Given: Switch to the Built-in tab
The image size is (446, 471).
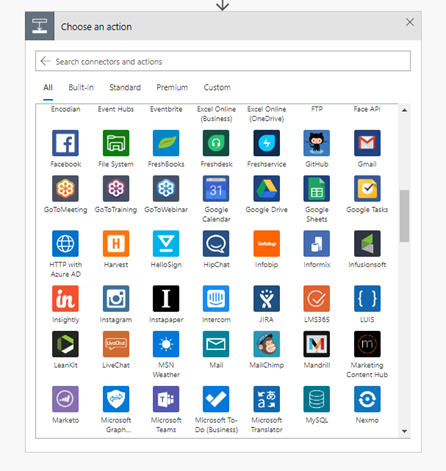Looking at the screenshot, I should [x=81, y=87].
